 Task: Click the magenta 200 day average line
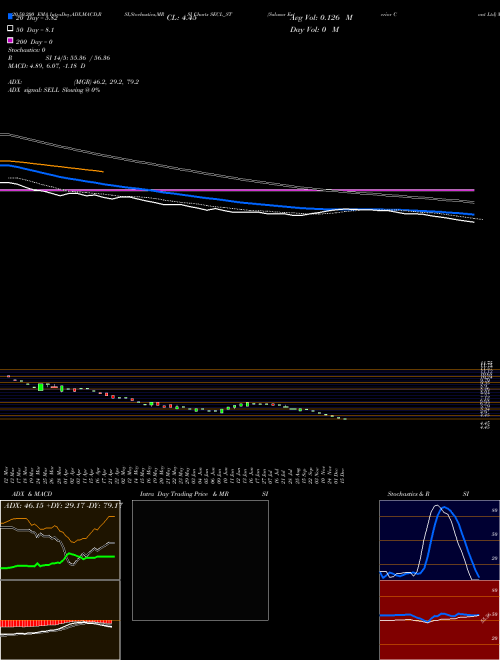point(237,190)
